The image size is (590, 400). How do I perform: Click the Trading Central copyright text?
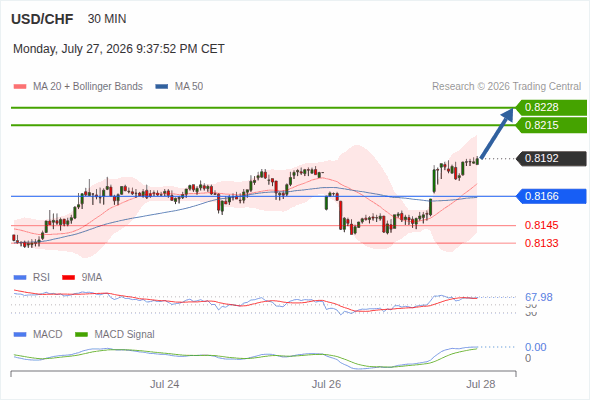[x=506, y=87]
